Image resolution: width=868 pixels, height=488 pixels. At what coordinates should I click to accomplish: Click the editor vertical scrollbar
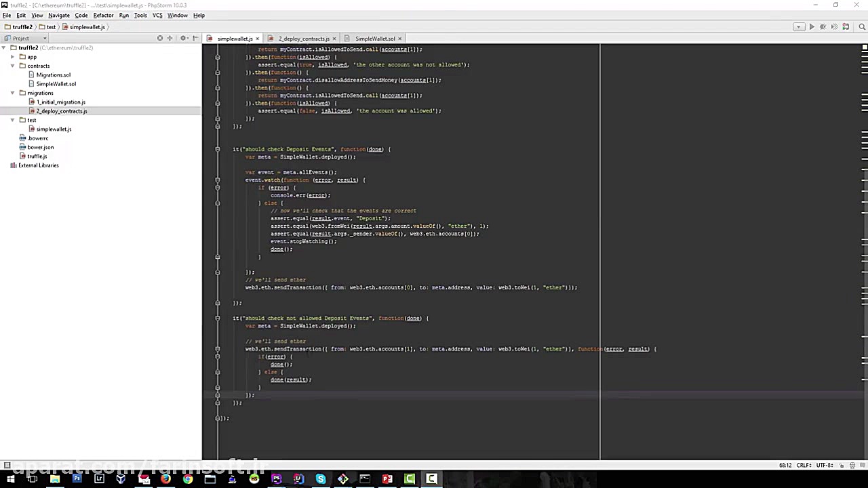(865, 251)
